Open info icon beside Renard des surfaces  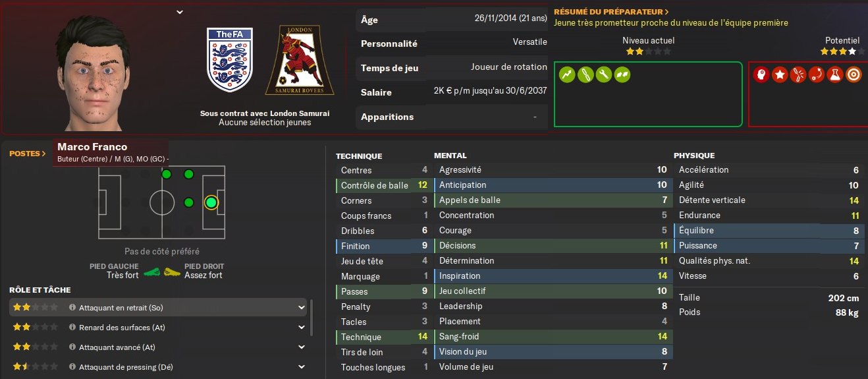[73, 327]
